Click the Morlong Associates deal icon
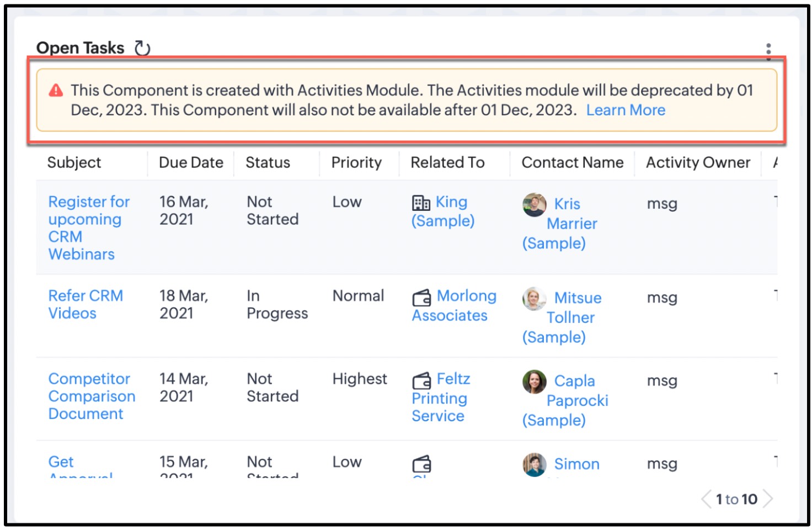This screenshot has width=812, height=530. 422,298
